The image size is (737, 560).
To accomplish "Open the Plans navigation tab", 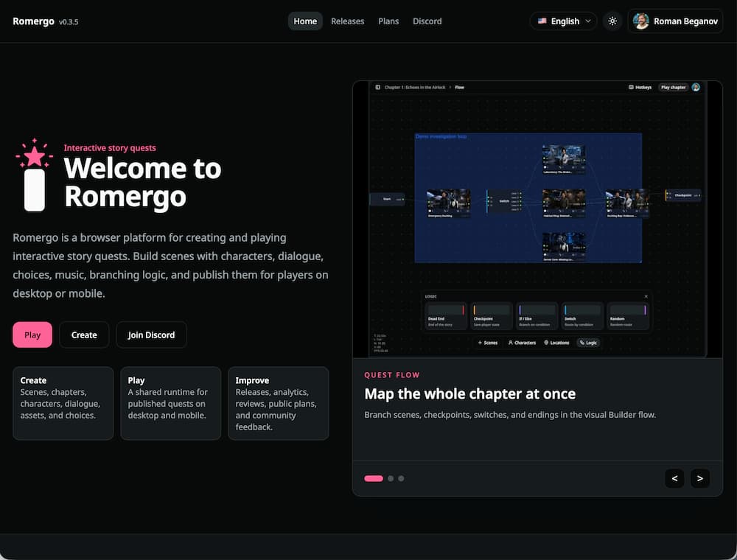I will [x=388, y=21].
